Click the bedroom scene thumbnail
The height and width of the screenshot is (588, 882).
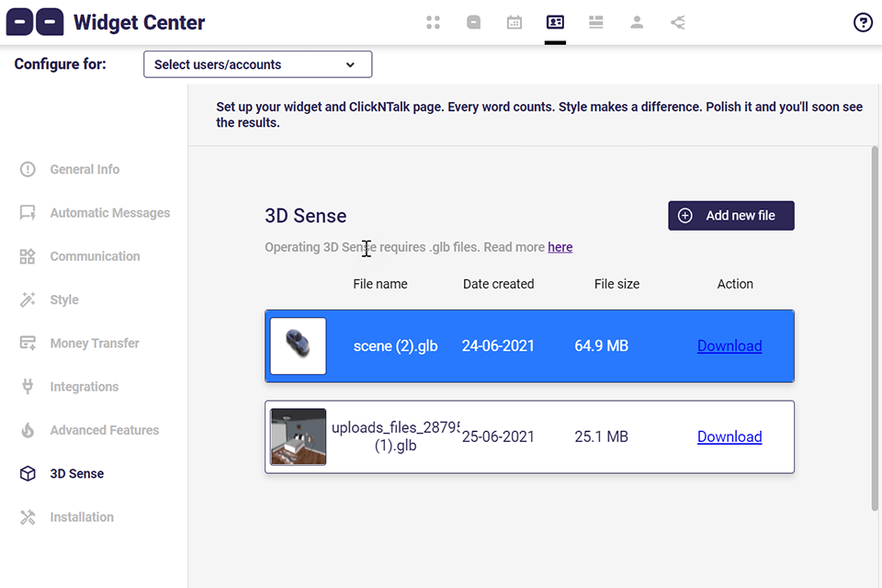(x=298, y=436)
